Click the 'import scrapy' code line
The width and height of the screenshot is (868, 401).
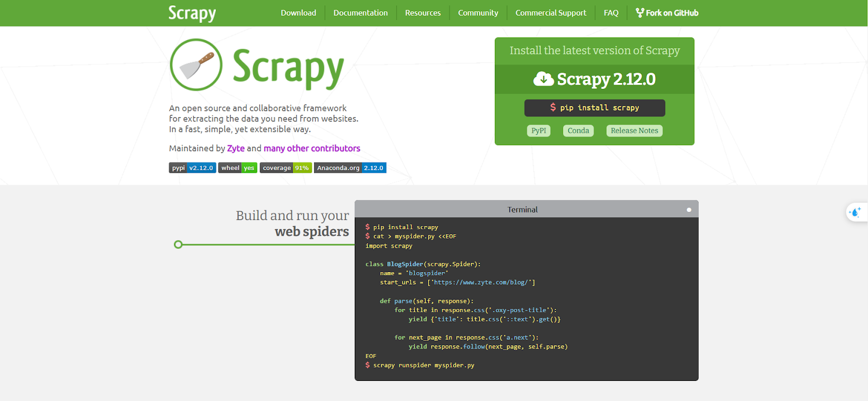[x=389, y=246]
